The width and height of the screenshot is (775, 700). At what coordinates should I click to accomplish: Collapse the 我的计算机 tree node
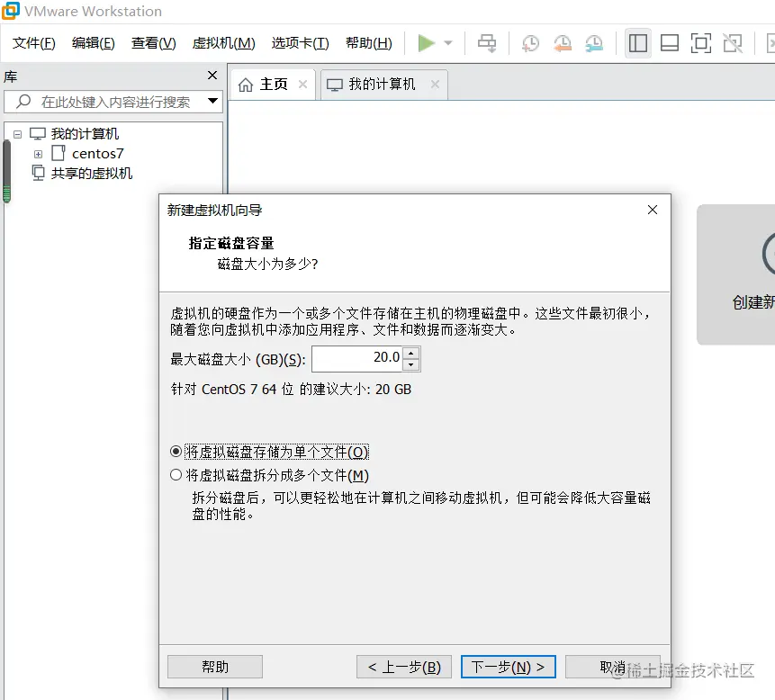(x=18, y=134)
